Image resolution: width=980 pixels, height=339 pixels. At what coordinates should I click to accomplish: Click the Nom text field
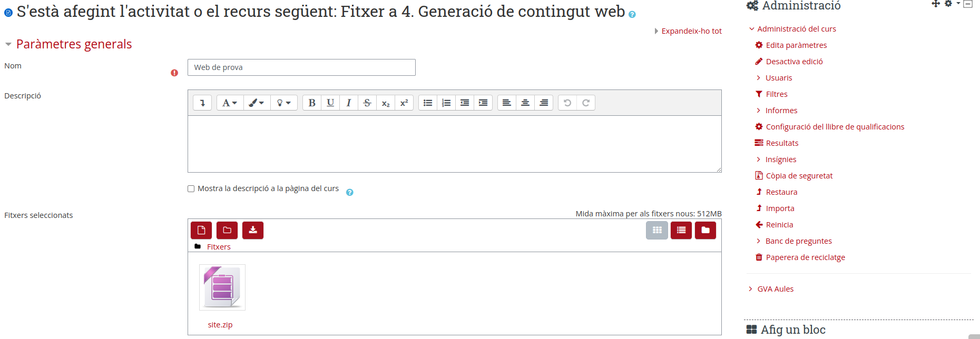coord(301,67)
